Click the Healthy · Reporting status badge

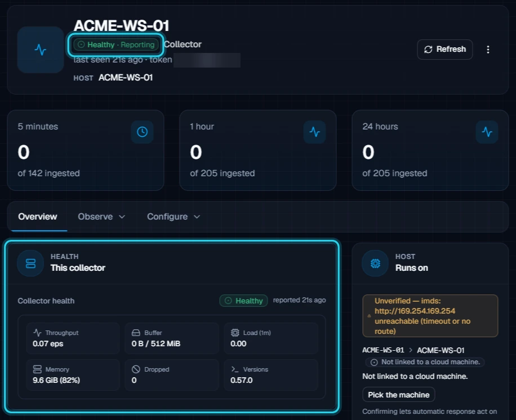click(x=116, y=44)
